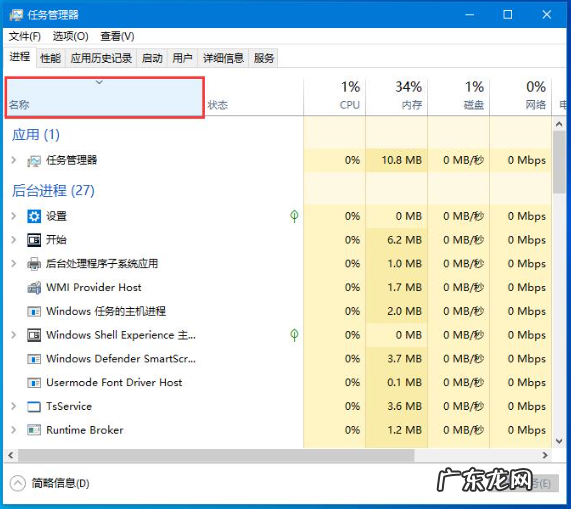
Task: Select the Windows 任务的主机进程 name
Action: point(106,311)
